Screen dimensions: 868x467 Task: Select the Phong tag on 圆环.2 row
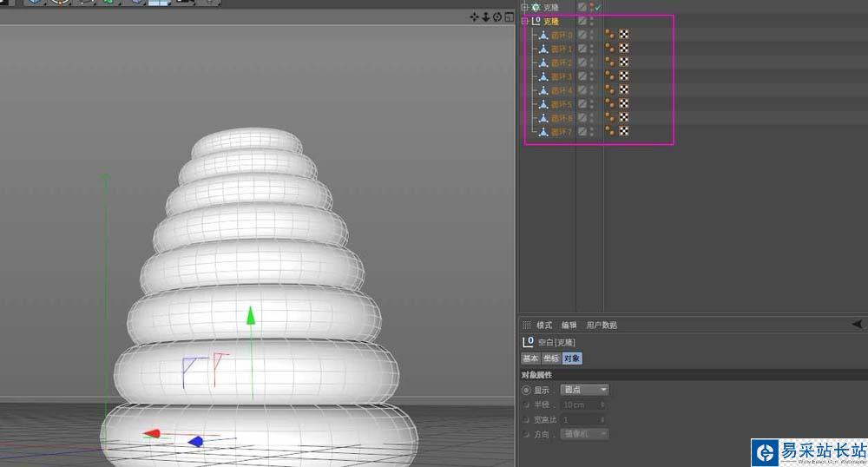tap(609, 62)
